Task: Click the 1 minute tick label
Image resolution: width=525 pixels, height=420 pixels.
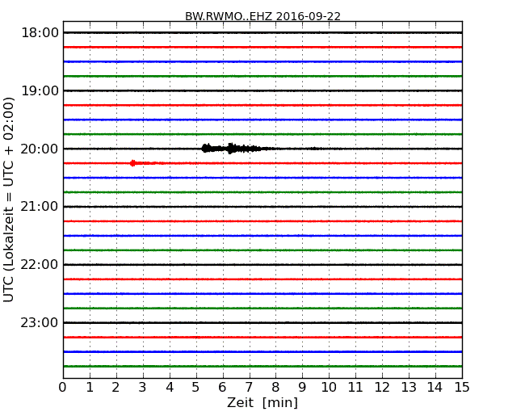Action: click(x=90, y=387)
